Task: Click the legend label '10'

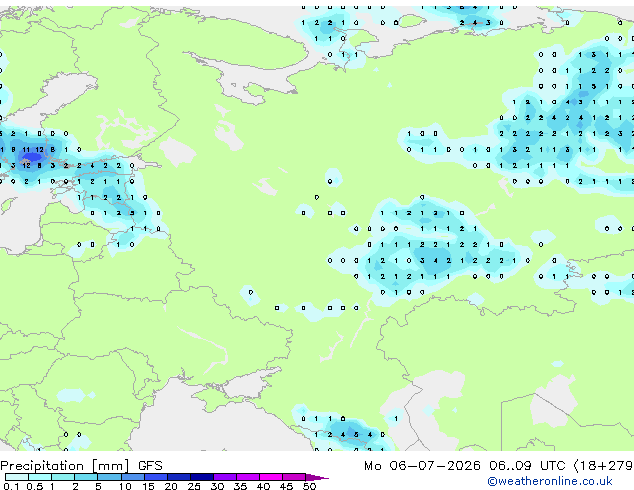Action: (x=125, y=486)
